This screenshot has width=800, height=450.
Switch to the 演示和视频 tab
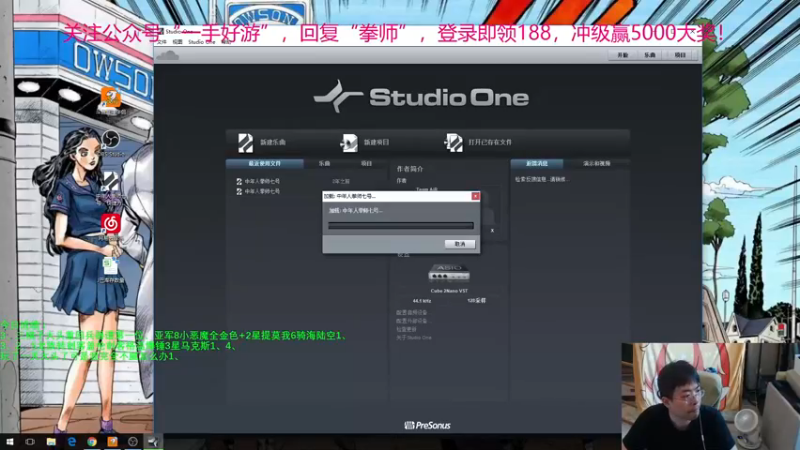(x=596, y=163)
